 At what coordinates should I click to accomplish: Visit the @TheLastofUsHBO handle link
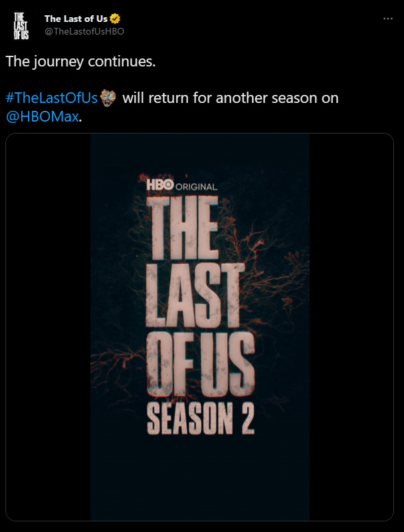coord(84,31)
